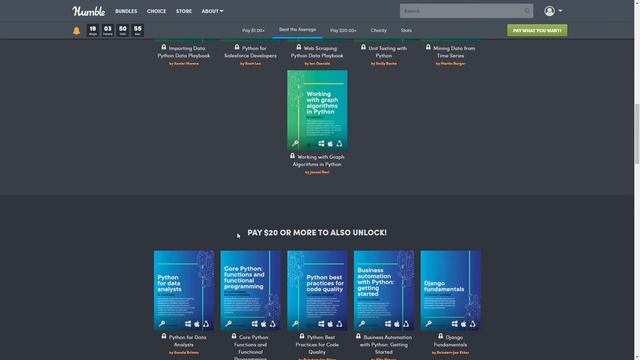The image size is (640, 360).
Task: Open Core Python functions book cover
Action: (x=250, y=290)
